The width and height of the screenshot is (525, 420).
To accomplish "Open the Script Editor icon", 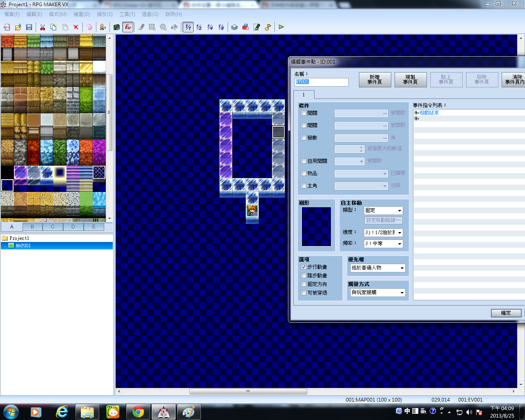I will [257, 27].
